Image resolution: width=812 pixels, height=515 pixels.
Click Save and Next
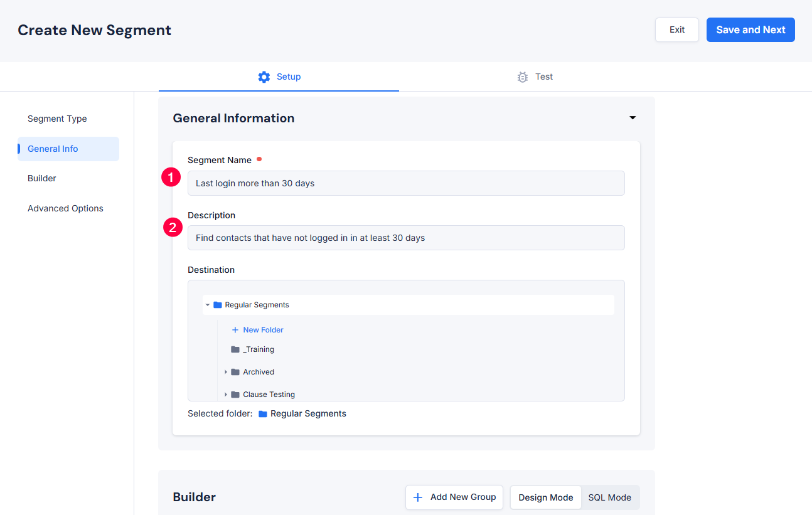(x=751, y=29)
